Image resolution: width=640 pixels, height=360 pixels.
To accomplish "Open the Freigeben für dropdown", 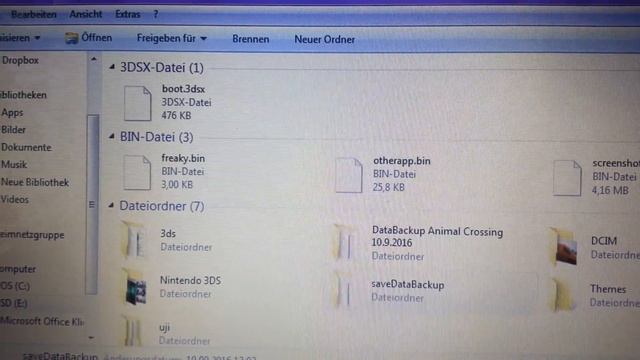I will [172, 38].
